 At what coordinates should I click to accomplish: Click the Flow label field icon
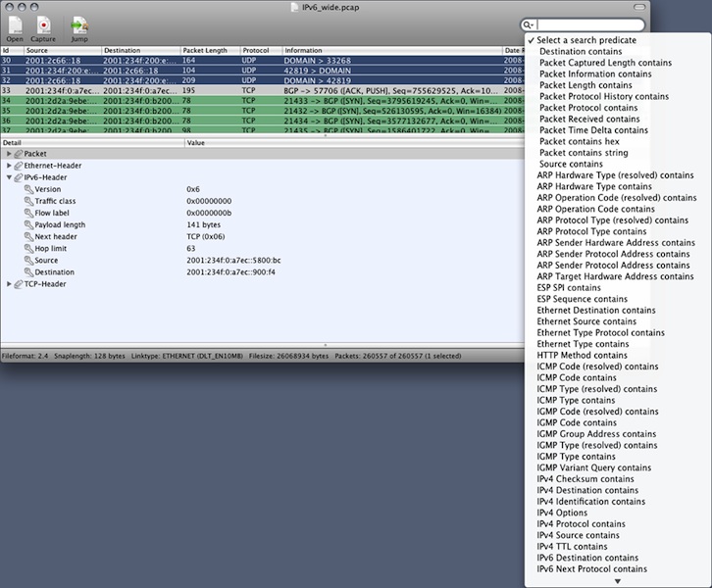coord(27,213)
